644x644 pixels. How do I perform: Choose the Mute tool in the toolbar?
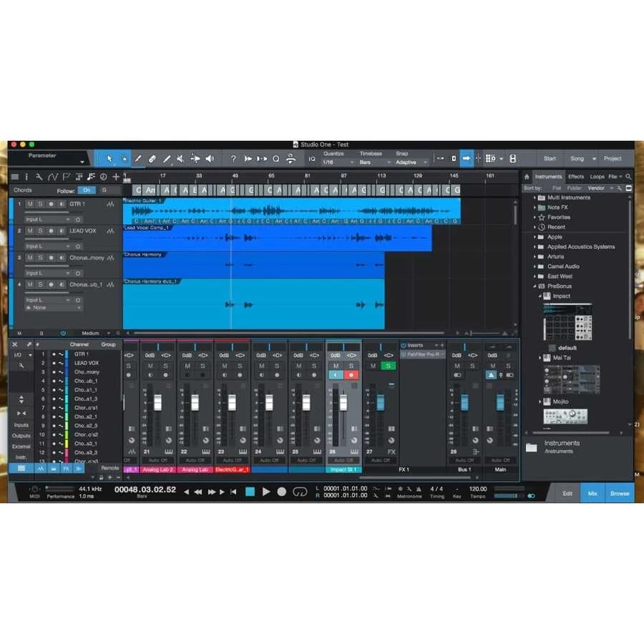(x=180, y=159)
